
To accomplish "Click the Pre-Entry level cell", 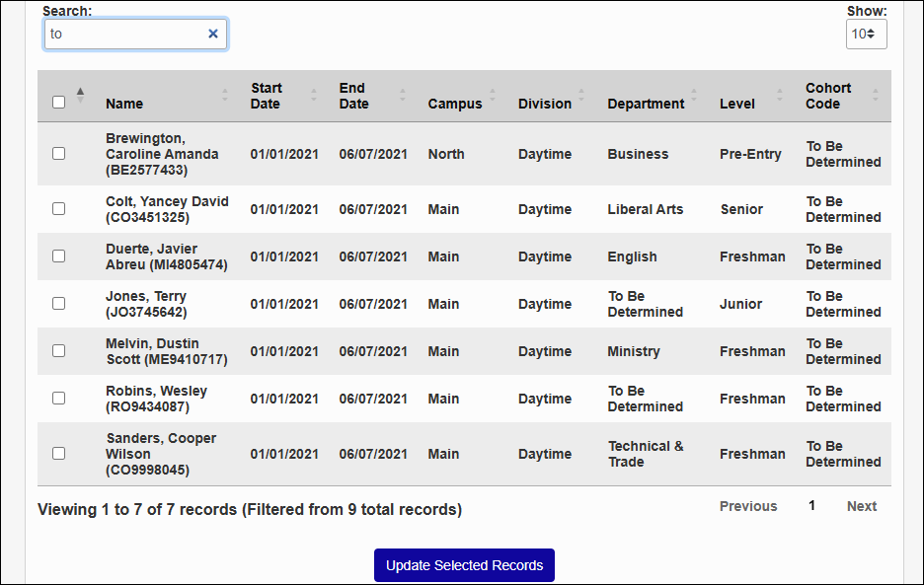I will (750, 154).
